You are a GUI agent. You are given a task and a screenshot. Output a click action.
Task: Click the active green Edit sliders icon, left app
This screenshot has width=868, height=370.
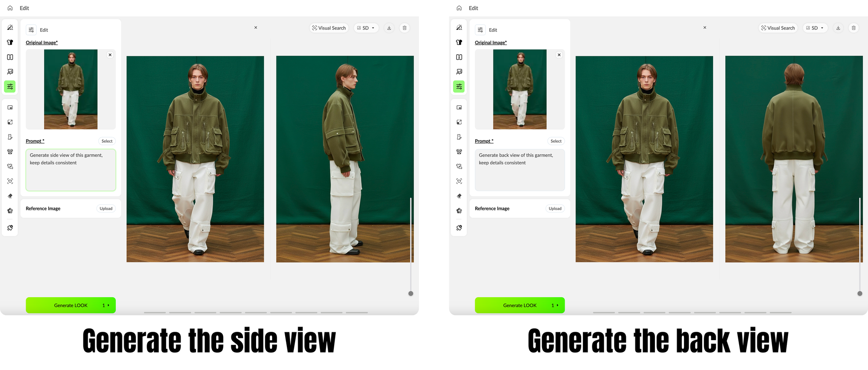coord(10,87)
